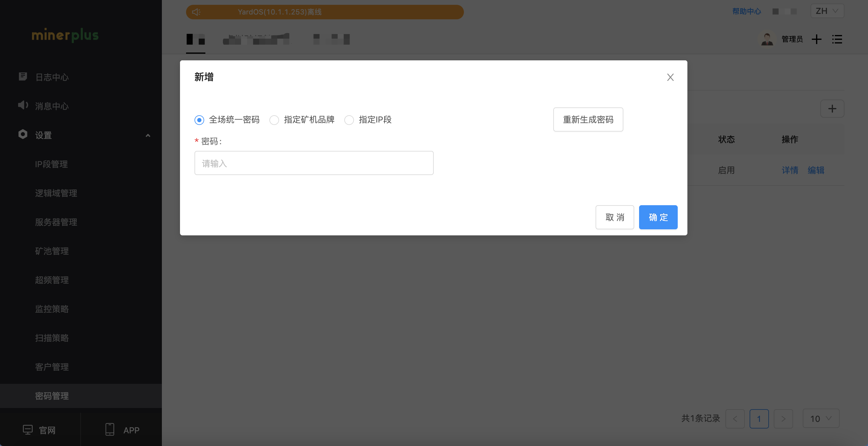
Task: Click the log center document icon
Action: click(23, 77)
